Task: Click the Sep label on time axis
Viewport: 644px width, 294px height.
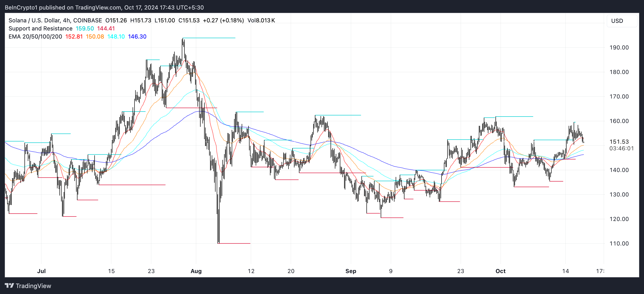Action: click(351, 271)
